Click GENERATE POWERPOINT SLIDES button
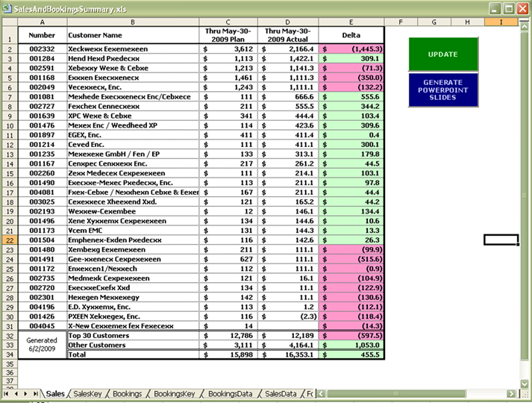Image resolution: width=532 pixels, height=403 pixels. (443, 90)
